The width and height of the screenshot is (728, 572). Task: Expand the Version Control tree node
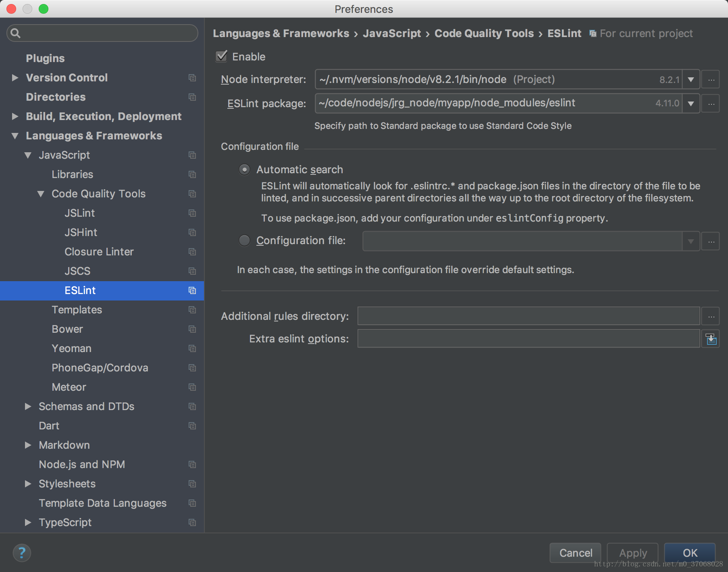tap(15, 78)
